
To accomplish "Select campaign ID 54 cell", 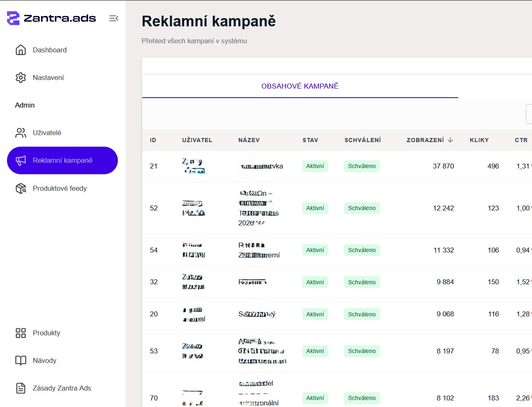I will click(154, 250).
